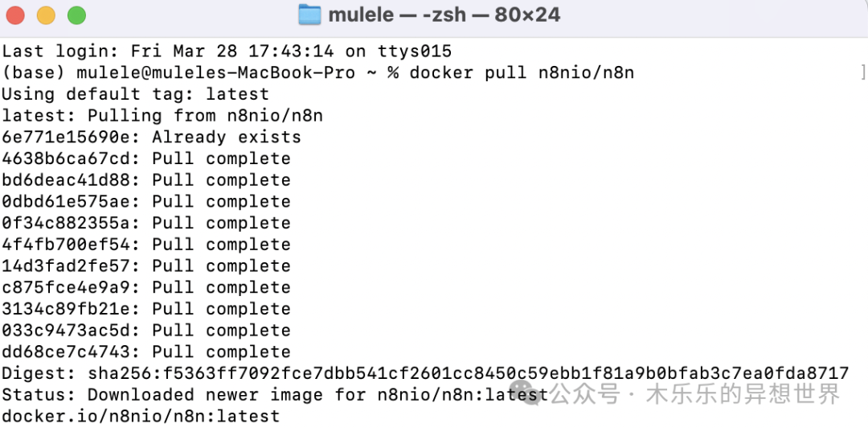Click the sha256 digest hash text
The width and height of the screenshot is (868, 428).
point(469,373)
